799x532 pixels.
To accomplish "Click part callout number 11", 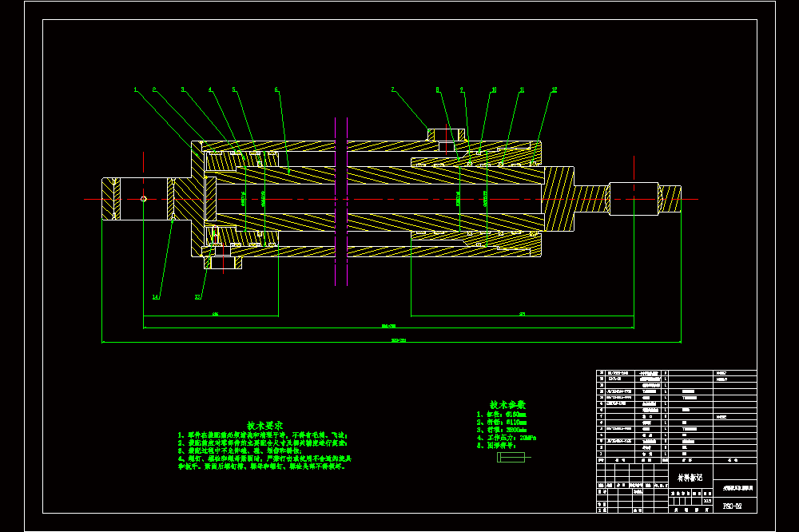I will click(522, 89).
